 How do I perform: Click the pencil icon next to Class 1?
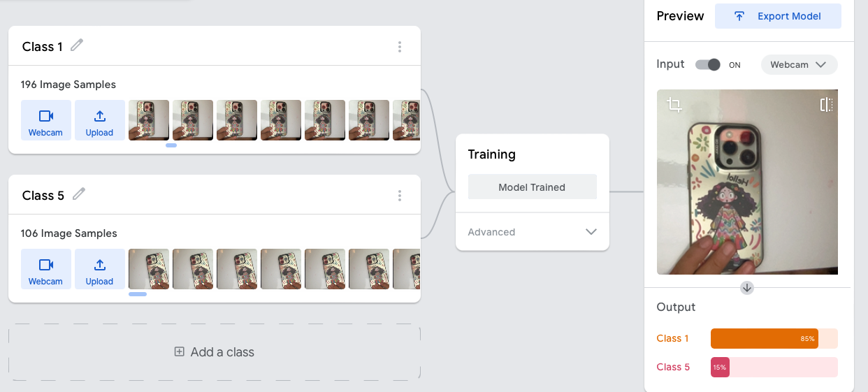click(77, 45)
